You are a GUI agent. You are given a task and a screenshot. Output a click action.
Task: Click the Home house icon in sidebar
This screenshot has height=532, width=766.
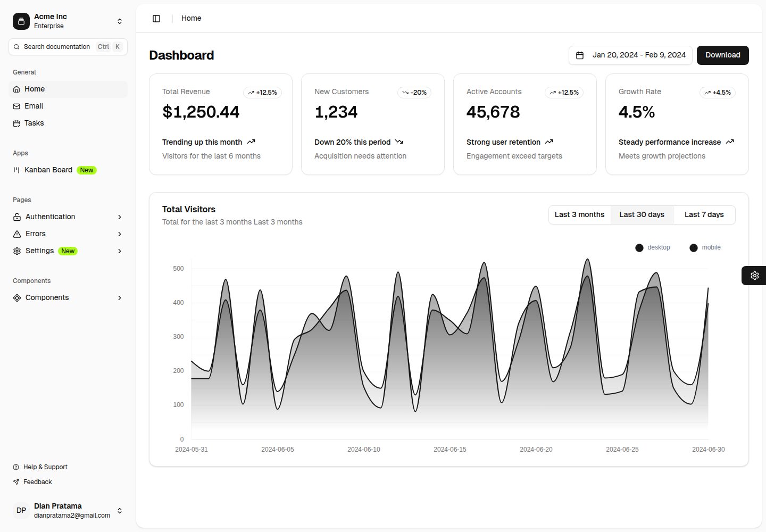[x=16, y=89]
